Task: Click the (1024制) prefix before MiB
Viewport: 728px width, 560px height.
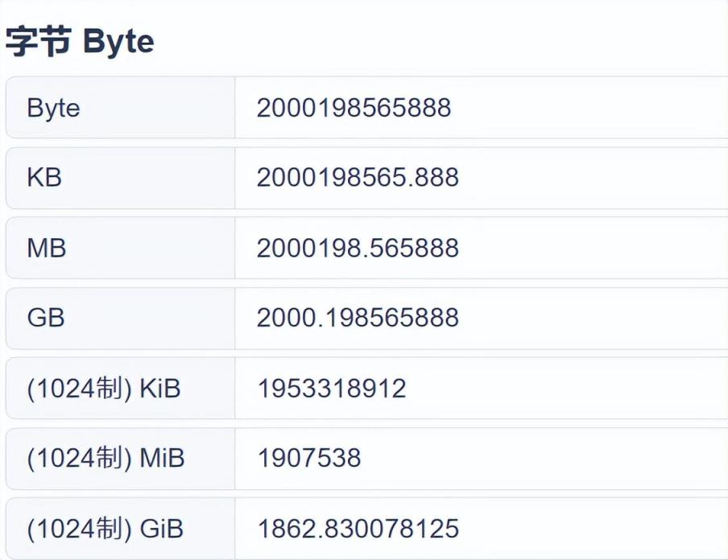Action: 79,459
